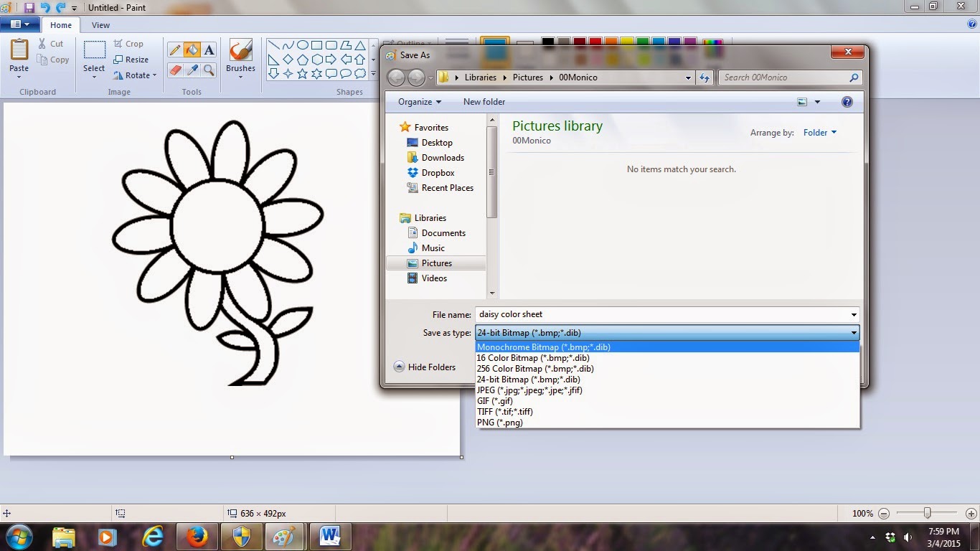Click the Home ribbon tab
This screenshot has height=551, width=980.
[x=60, y=24]
